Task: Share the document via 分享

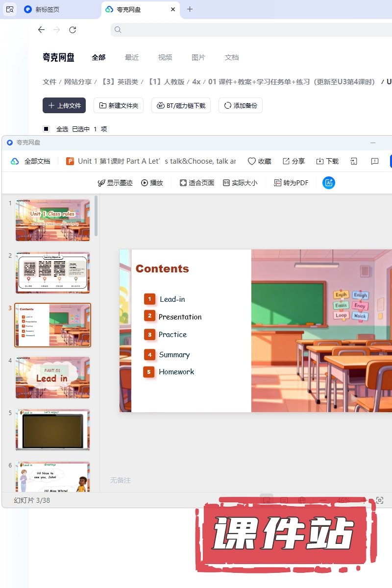Action: pyautogui.click(x=294, y=161)
